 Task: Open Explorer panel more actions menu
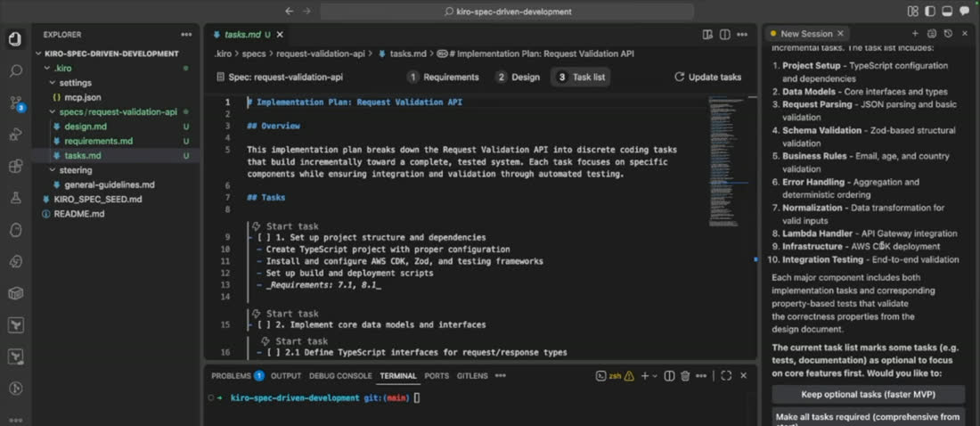pos(186,35)
